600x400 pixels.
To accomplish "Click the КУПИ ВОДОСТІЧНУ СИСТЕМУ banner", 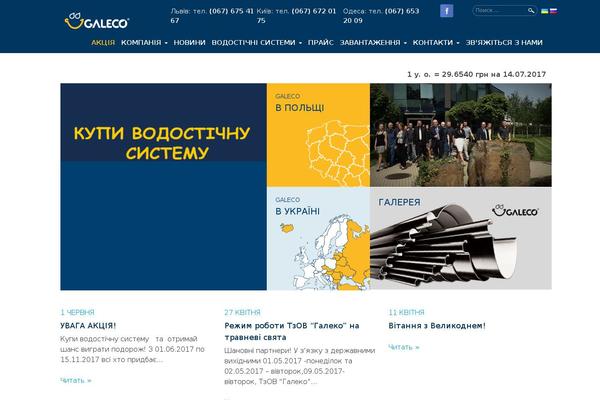I will pos(163,186).
